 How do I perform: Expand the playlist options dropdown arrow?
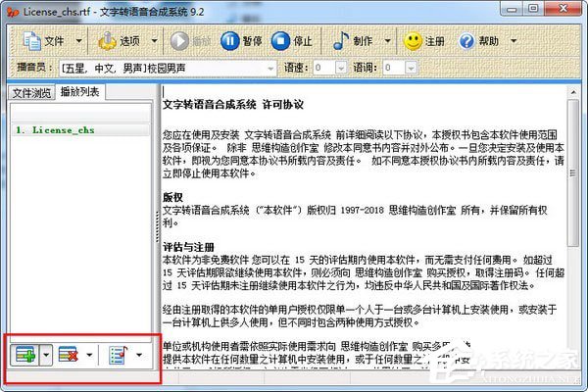pyautogui.click(x=139, y=355)
